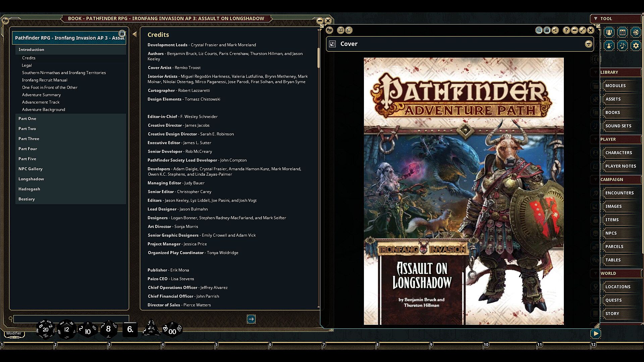644x362 pixels.
Task: Open the Bestiary chapter
Action: (x=70, y=199)
